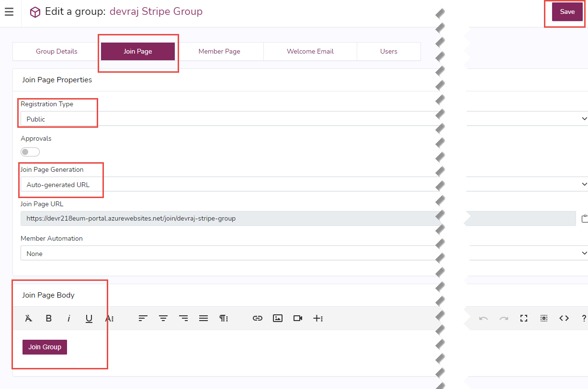Click the Join Group button in the editor

coord(45,346)
